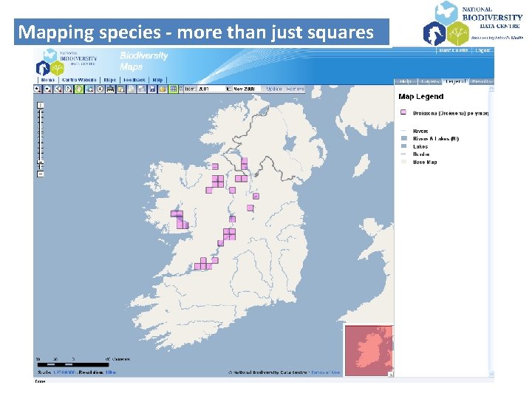Click the red overview map thumbnail
This screenshot has width=532, height=399.
coord(369,350)
